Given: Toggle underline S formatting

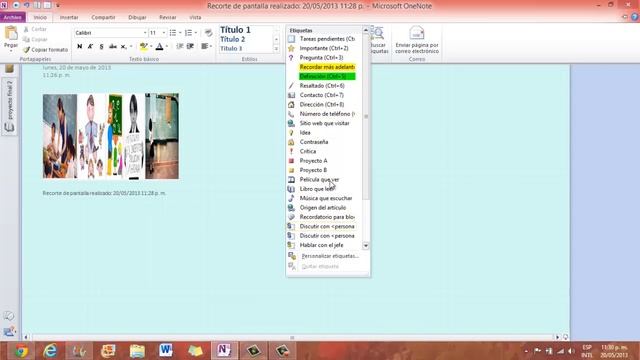Looking at the screenshot, I should coord(101,47).
